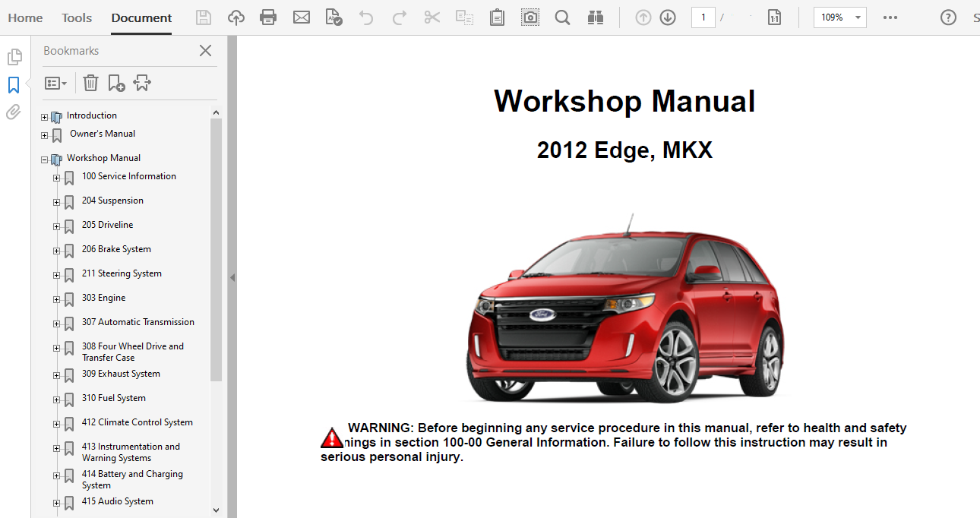This screenshot has width=980, height=518.
Task: Add new bookmark icon
Action: coord(116,83)
